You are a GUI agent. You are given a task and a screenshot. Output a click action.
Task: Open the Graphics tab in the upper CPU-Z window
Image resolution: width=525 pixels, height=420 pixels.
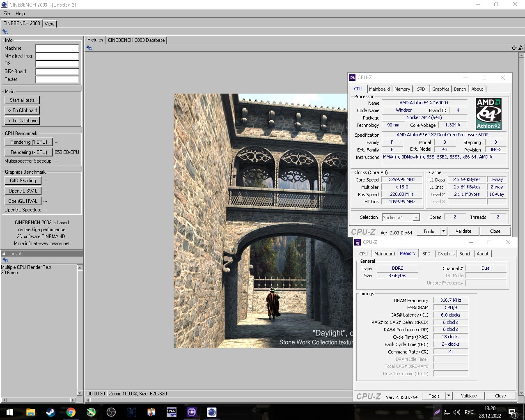(x=441, y=89)
